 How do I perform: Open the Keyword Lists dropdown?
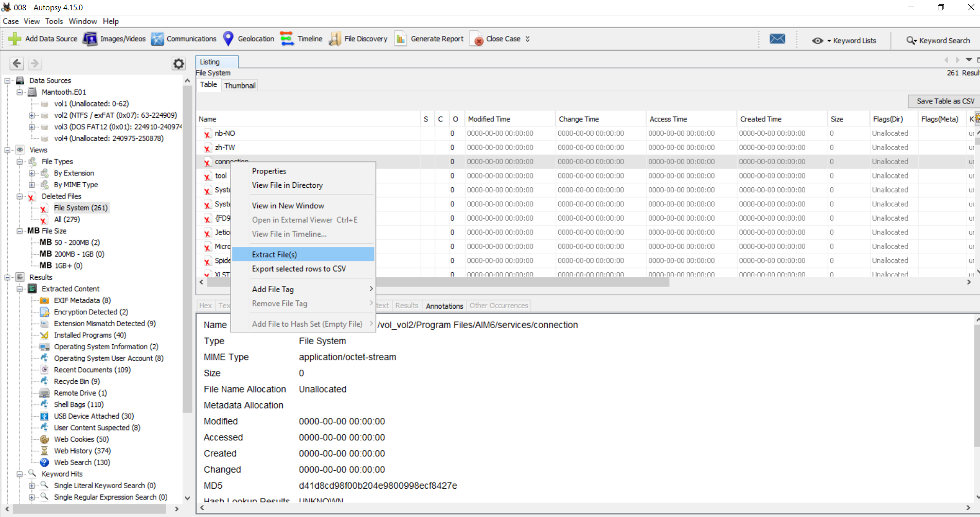[x=844, y=41]
